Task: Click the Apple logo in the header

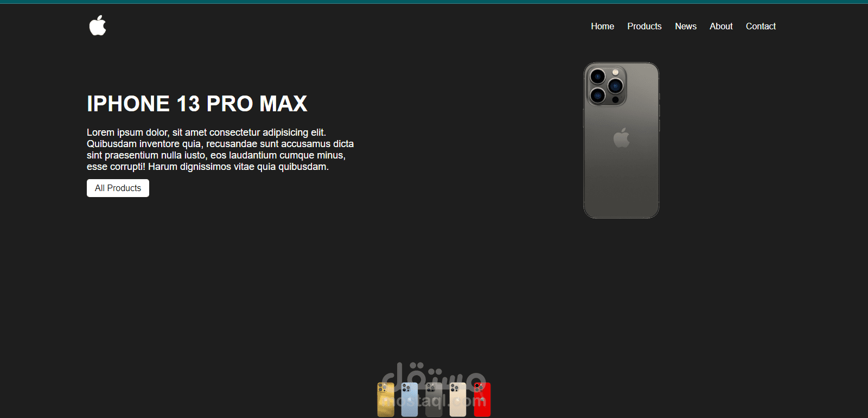Action: coord(98,26)
